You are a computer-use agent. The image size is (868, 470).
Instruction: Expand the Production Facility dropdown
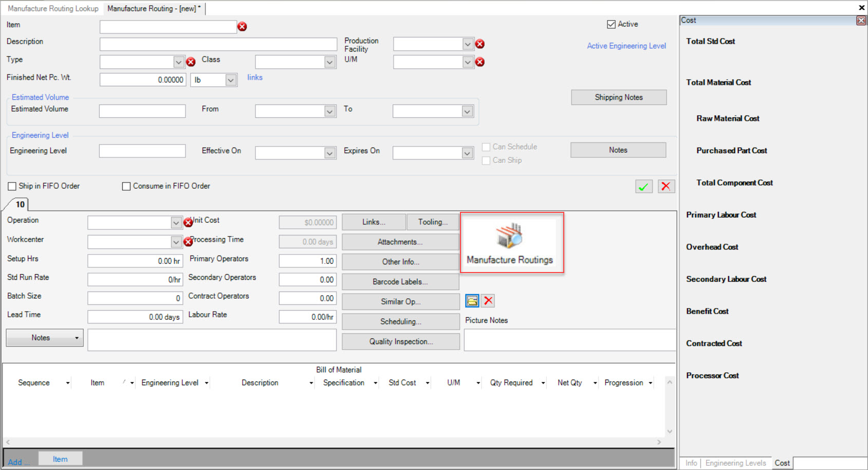[467, 44]
